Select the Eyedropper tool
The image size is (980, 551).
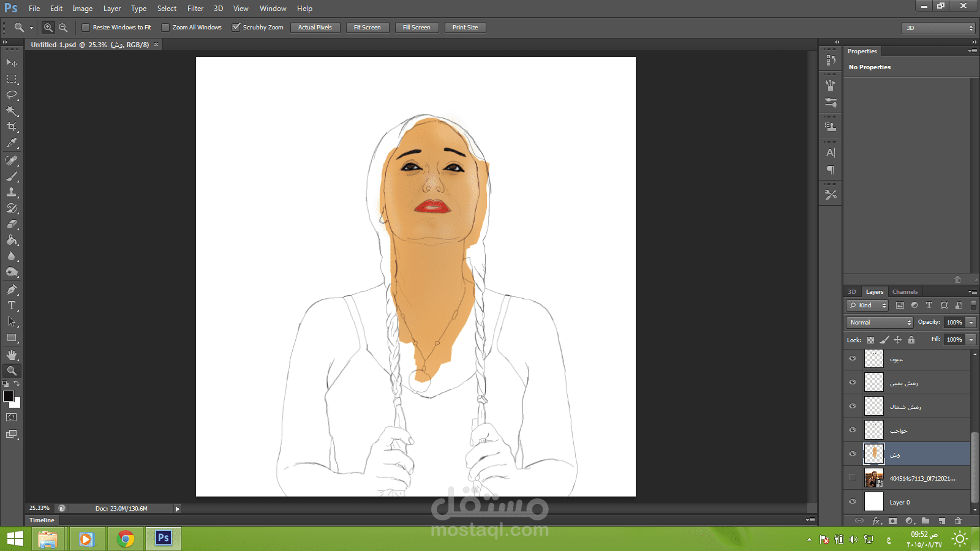(12, 143)
